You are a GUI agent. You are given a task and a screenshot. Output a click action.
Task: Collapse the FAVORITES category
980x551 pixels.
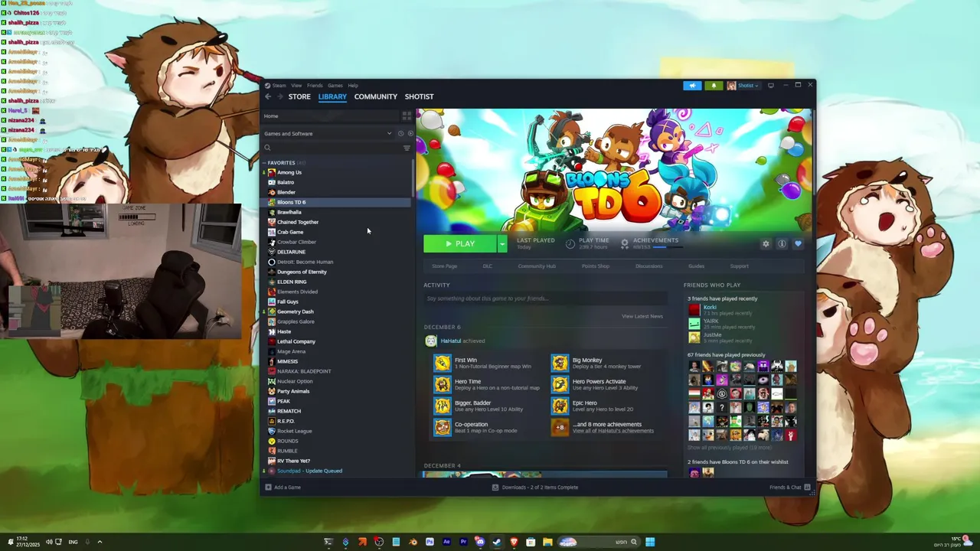pyautogui.click(x=264, y=162)
